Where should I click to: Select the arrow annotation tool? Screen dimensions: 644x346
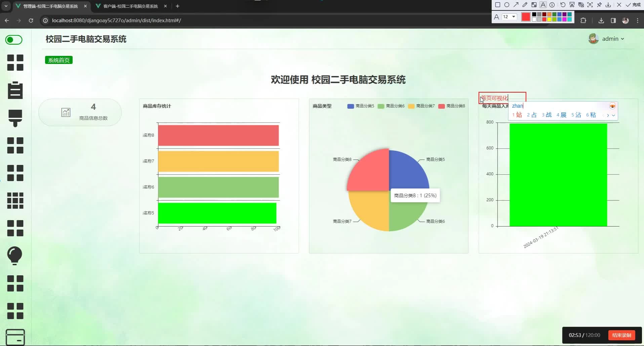click(x=516, y=5)
